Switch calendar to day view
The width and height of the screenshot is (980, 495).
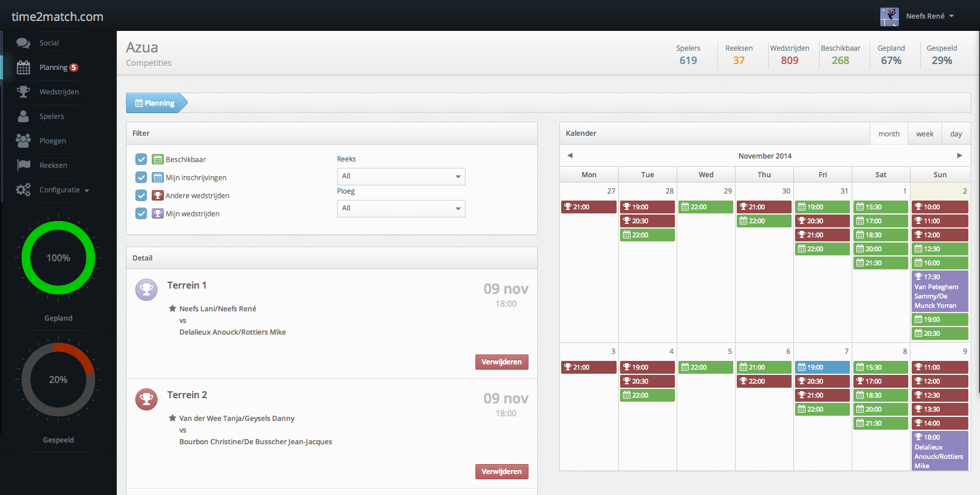coord(956,134)
